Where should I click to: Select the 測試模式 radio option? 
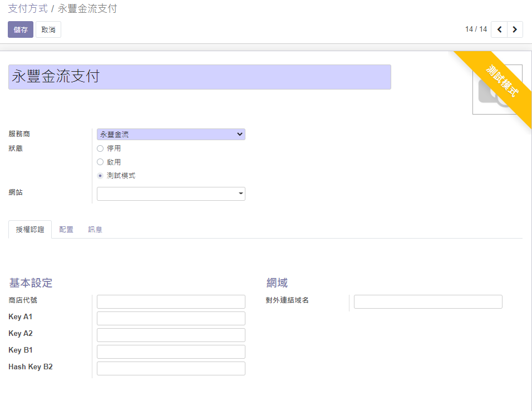[x=100, y=176]
